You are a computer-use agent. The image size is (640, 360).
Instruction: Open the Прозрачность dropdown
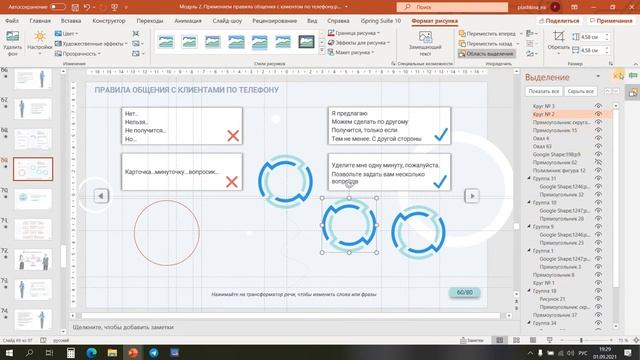point(78,53)
